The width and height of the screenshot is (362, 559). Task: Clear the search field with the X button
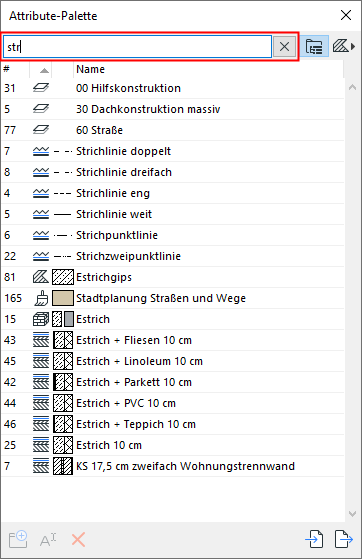tap(284, 46)
